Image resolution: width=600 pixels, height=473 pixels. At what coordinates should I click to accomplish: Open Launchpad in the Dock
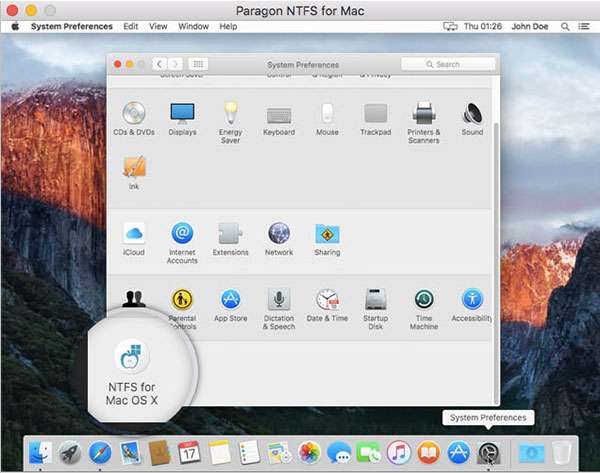70,452
